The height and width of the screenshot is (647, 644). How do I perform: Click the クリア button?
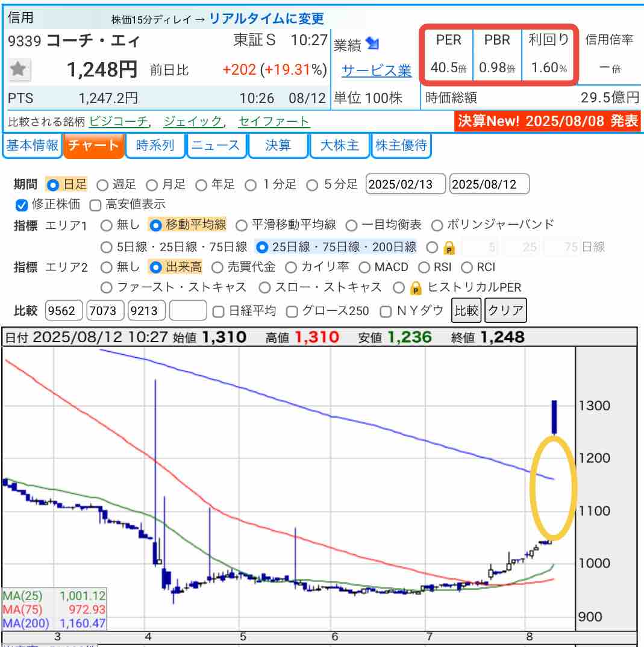(505, 310)
